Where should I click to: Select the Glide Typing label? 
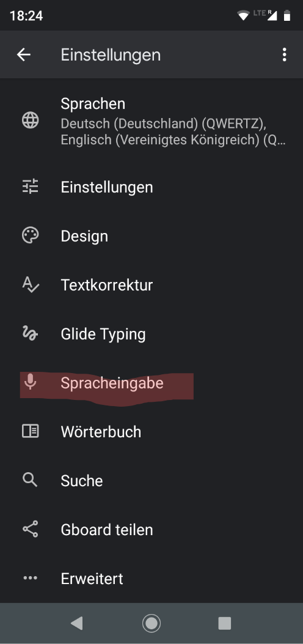(103, 335)
